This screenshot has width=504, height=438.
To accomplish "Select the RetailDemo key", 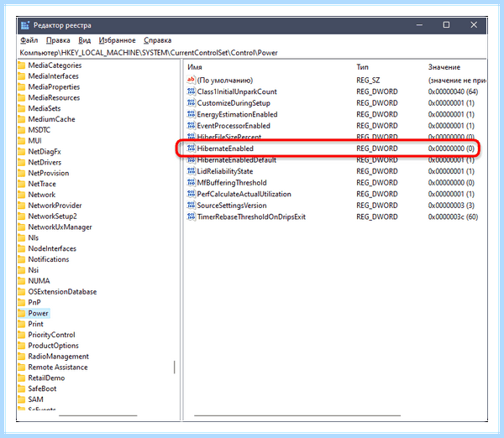I will tap(46, 378).
